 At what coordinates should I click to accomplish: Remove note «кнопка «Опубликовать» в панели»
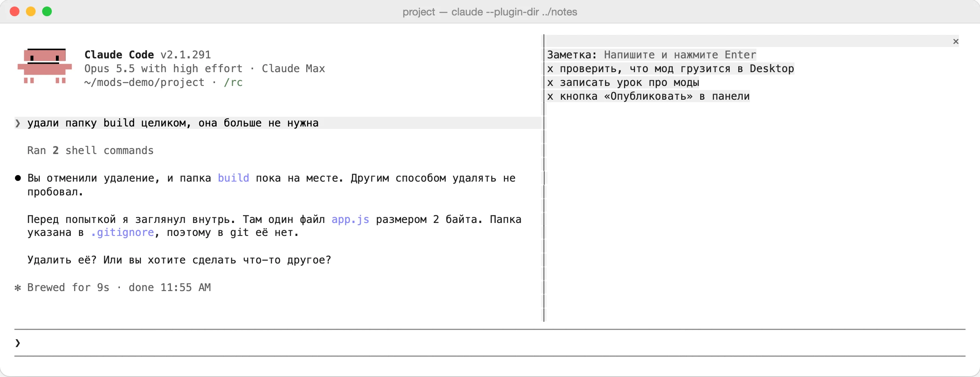(x=550, y=96)
